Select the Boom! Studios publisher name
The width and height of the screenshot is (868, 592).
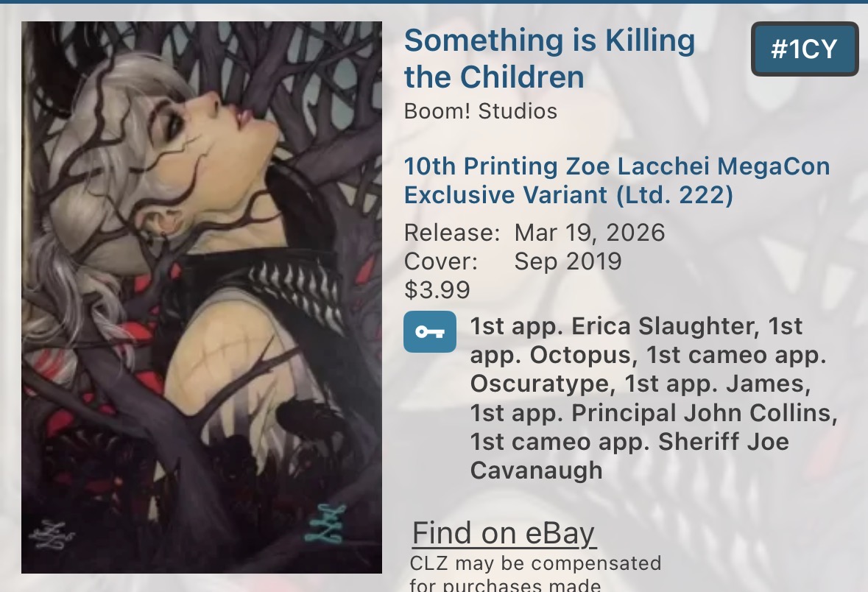(x=481, y=111)
